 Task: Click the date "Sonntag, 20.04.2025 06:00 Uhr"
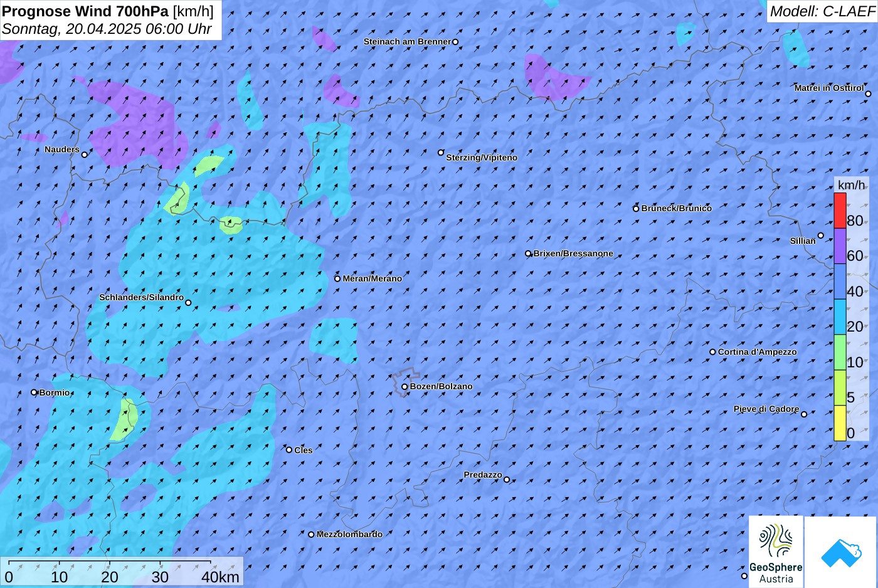(x=107, y=29)
